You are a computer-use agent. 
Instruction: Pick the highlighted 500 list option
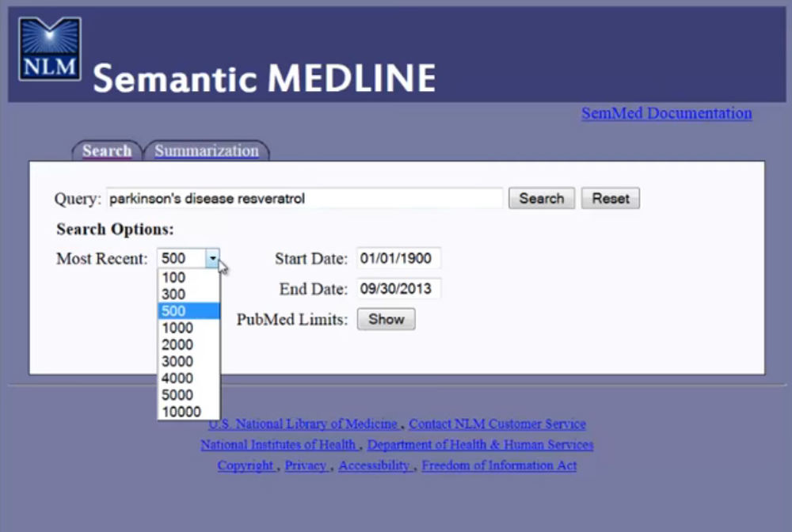(189, 310)
